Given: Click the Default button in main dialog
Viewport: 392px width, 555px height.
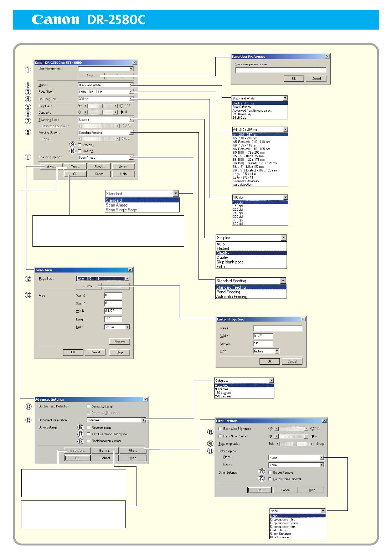Looking at the screenshot, I should [123, 166].
